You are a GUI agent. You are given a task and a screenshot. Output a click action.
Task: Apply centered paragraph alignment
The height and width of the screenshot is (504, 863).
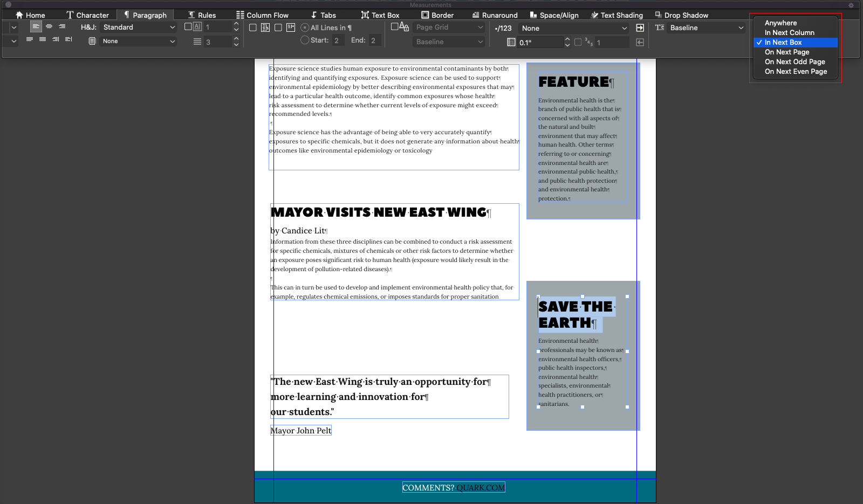[x=49, y=26]
